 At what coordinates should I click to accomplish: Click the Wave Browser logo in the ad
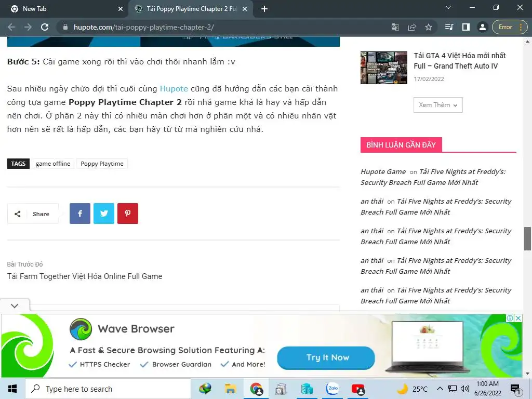pyautogui.click(x=81, y=329)
